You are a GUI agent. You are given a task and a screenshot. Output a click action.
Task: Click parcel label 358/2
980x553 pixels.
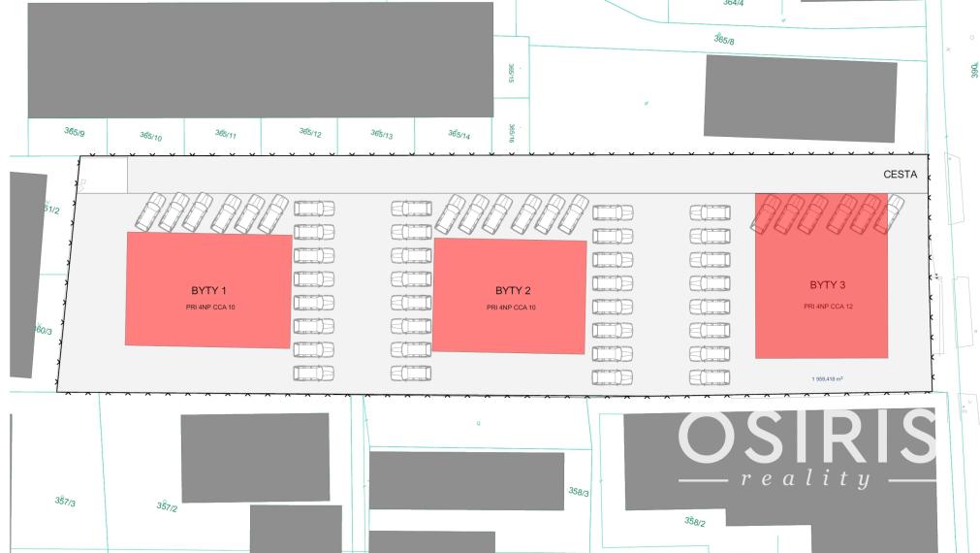[x=695, y=522]
